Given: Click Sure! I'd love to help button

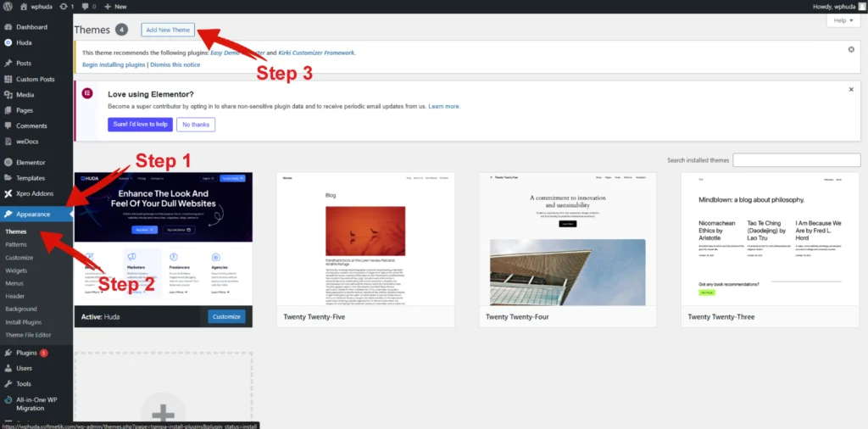Looking at the screenshot, I should point(140,125).
